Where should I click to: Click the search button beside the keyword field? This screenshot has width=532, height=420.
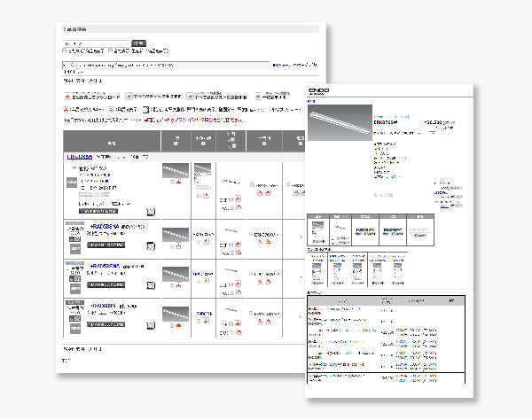138,43
